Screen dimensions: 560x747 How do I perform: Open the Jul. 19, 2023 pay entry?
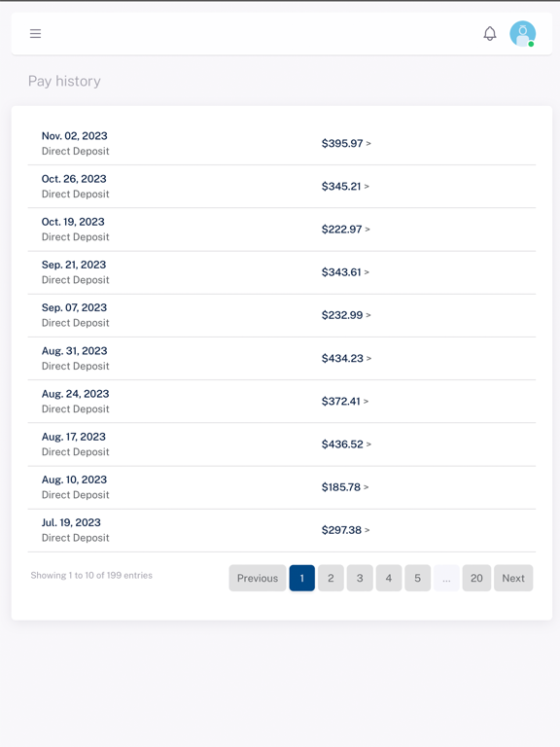282,531
